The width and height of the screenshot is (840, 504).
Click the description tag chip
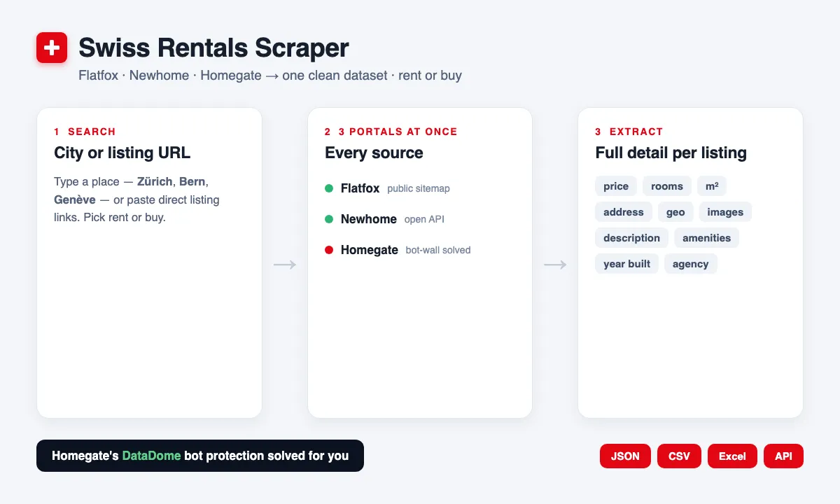coord(631,238)
